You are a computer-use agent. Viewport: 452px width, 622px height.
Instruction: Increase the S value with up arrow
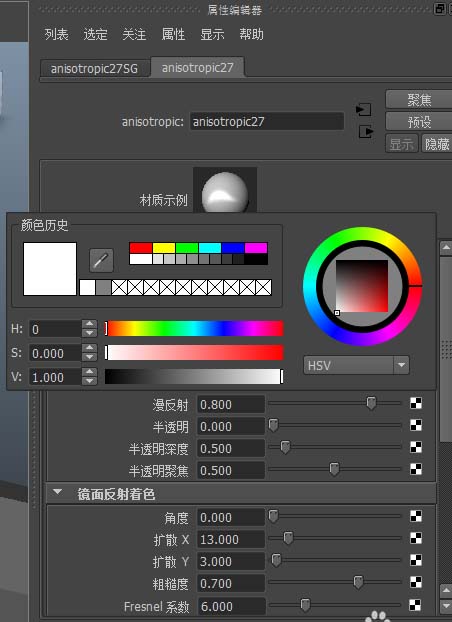[x=90, y=348]
